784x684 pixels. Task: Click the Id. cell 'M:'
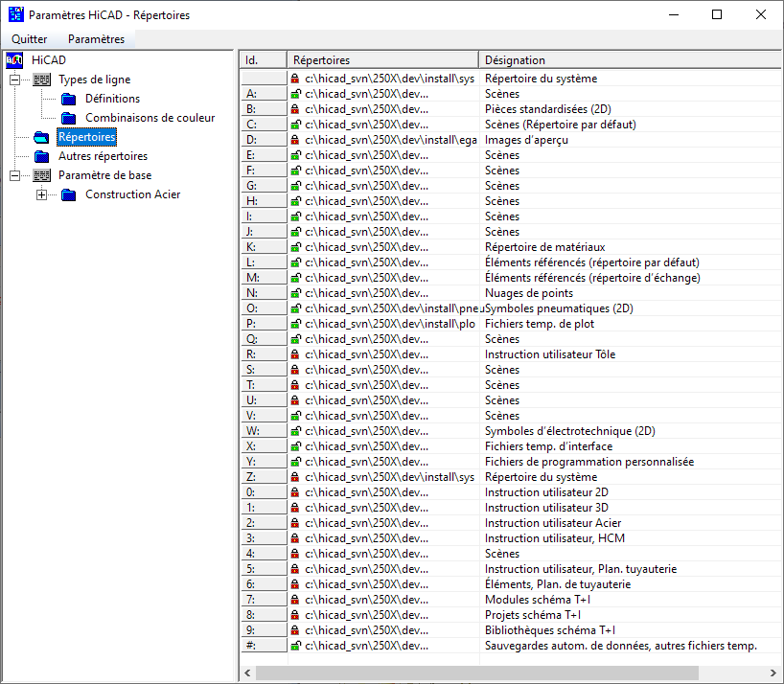[x=264, y=278]
